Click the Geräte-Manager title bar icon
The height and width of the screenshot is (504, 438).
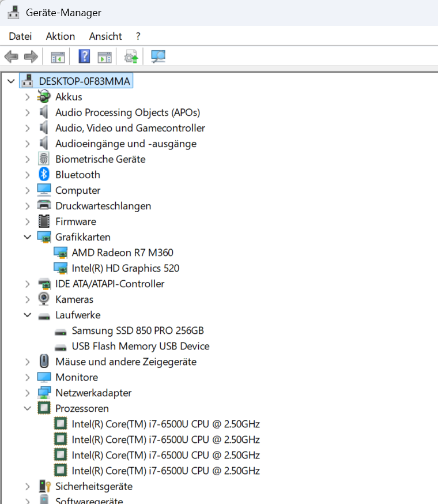[13, 13]
